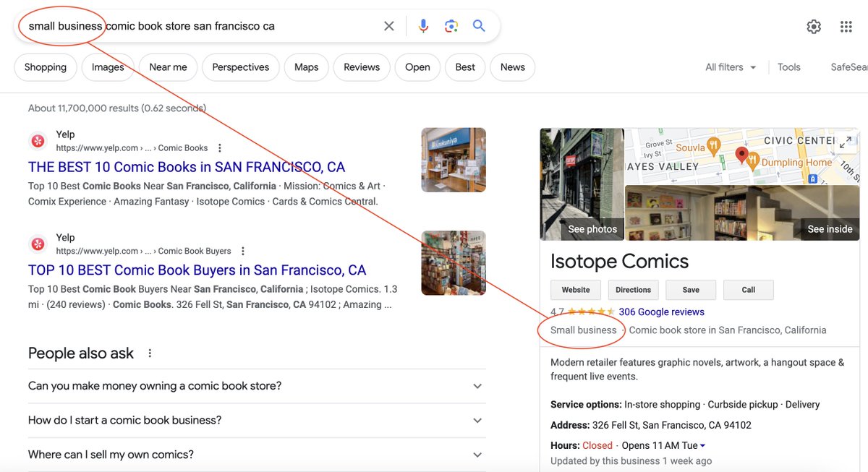Click the Website button for Isotope Comics

point(576,290)
